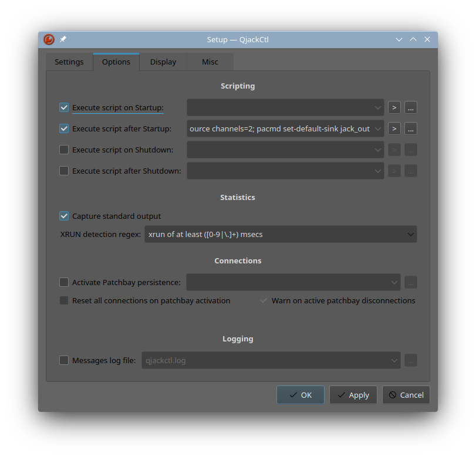Screen dimensions: 476x457
Task: Click the QjackCtl application icon in titlebar
Action: click(x=48, y=39)
